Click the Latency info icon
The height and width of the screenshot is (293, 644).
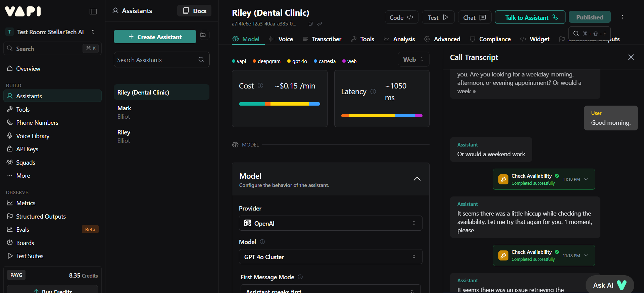(373, 92)
